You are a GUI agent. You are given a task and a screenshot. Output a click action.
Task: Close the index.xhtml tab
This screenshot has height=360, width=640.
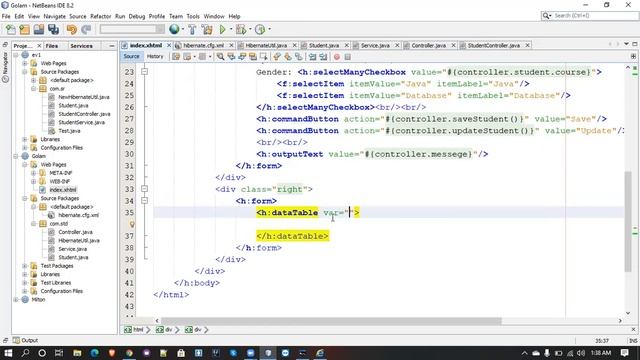pos(169,45)
